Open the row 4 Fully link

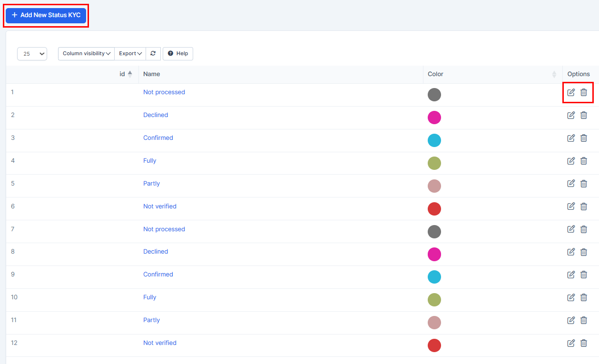point(150,161)
